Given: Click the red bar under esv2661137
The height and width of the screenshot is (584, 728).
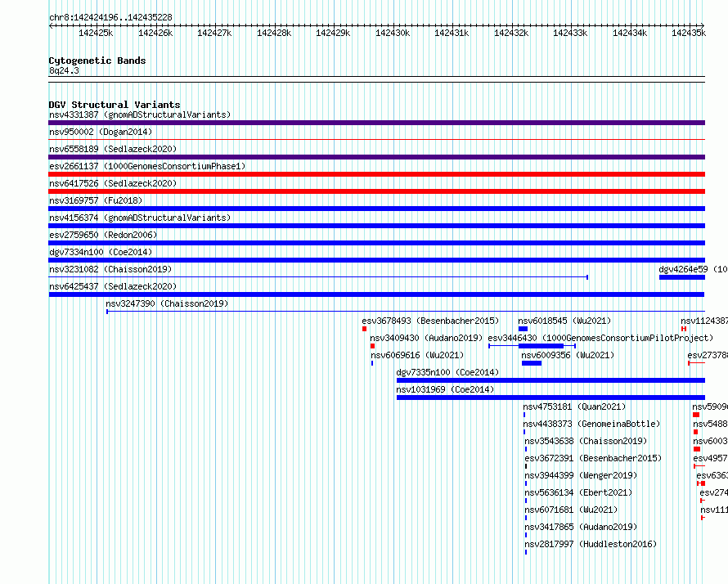Looking at the screenshot, I should pos(376,174).
